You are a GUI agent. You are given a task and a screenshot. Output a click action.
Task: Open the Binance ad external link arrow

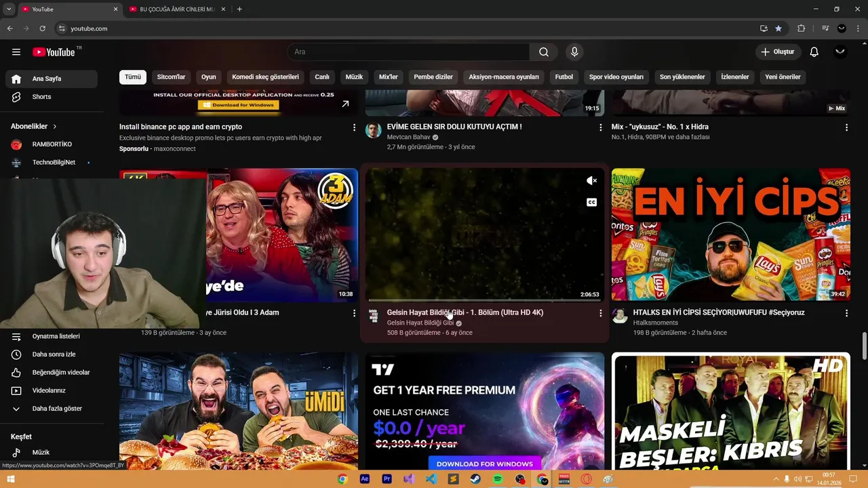pyautogui.click(x=345, y=104)
